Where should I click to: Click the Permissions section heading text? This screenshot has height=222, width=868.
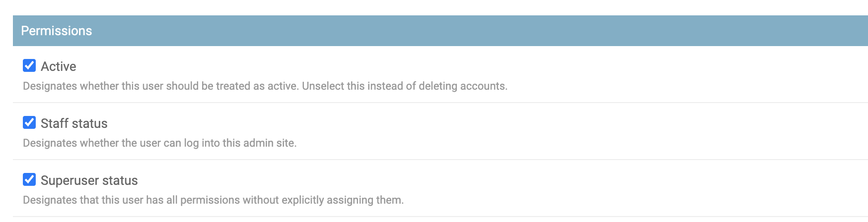pyautogui.click(x=57, y=31)
